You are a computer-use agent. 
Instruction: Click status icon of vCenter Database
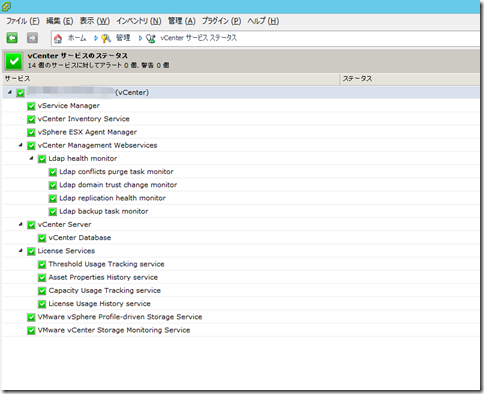[x=42, y=238]
